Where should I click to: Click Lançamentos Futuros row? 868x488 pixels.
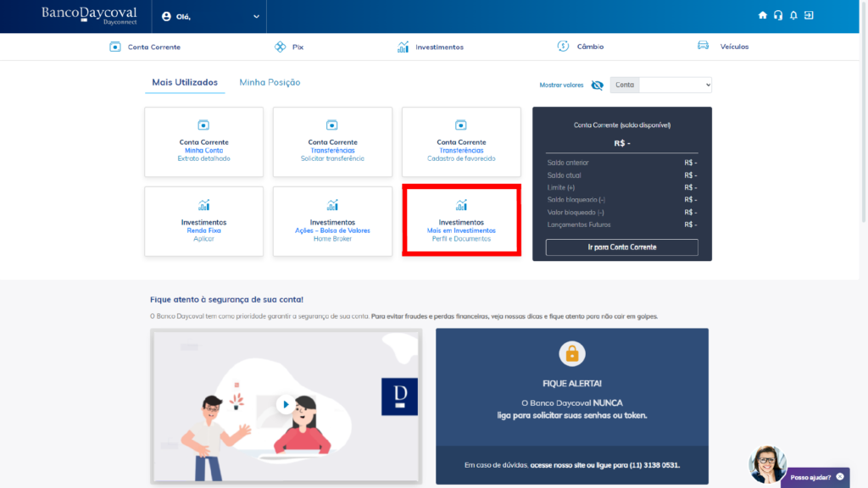621,225
